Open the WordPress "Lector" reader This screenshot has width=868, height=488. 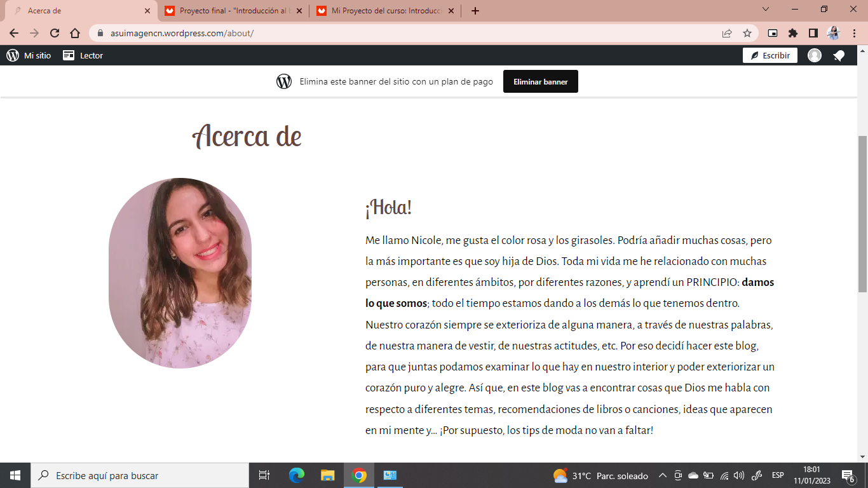coord(83,55)
